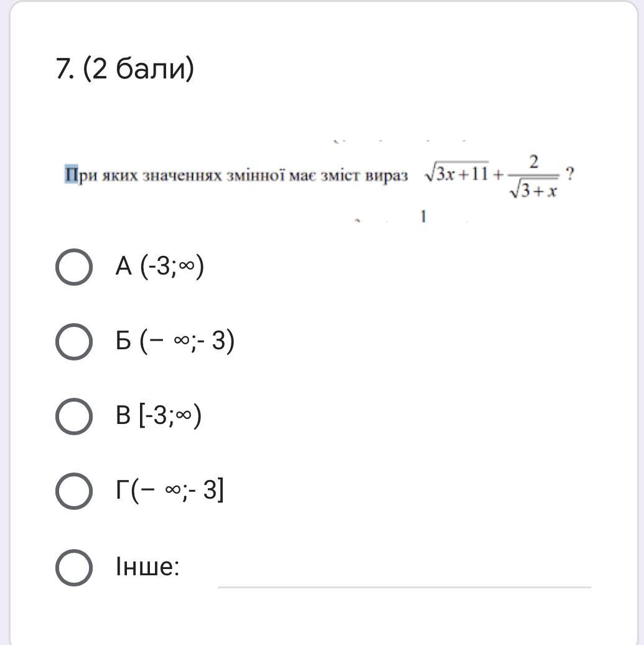
Task: Choose the radio button for option Б
Action: pos(74,341)
